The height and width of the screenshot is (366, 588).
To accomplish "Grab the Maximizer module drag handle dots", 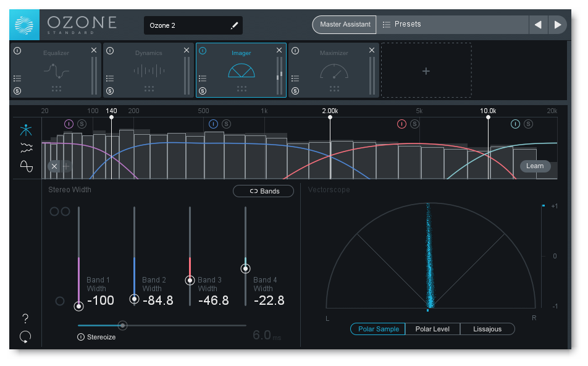I will (334, 89).
